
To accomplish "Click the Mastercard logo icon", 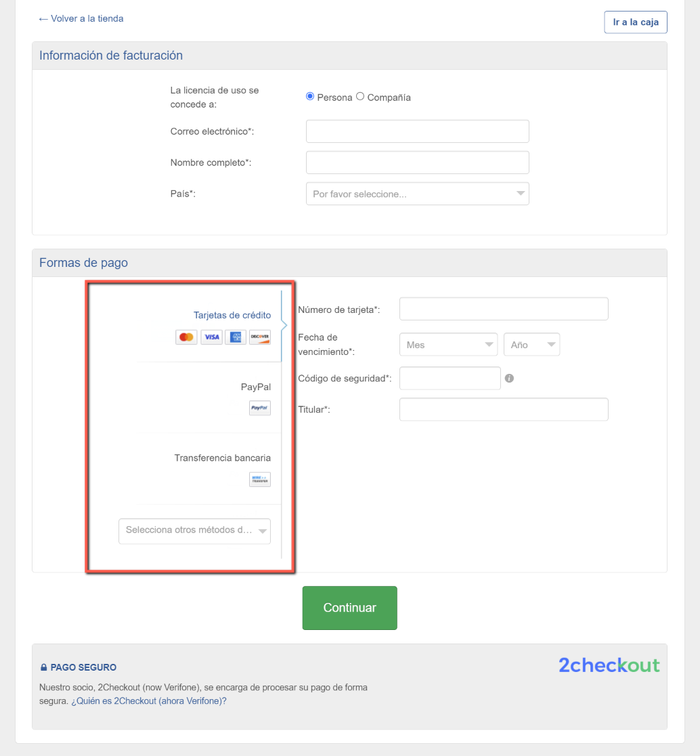I will [186, 337].
